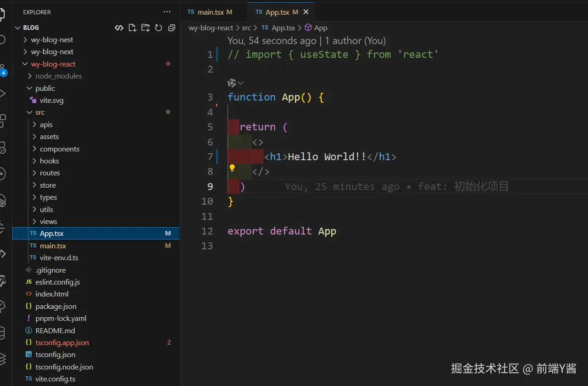Viewport: 588px width, 386px height.
Task: Expand the store folder
Action: point(34,185)
